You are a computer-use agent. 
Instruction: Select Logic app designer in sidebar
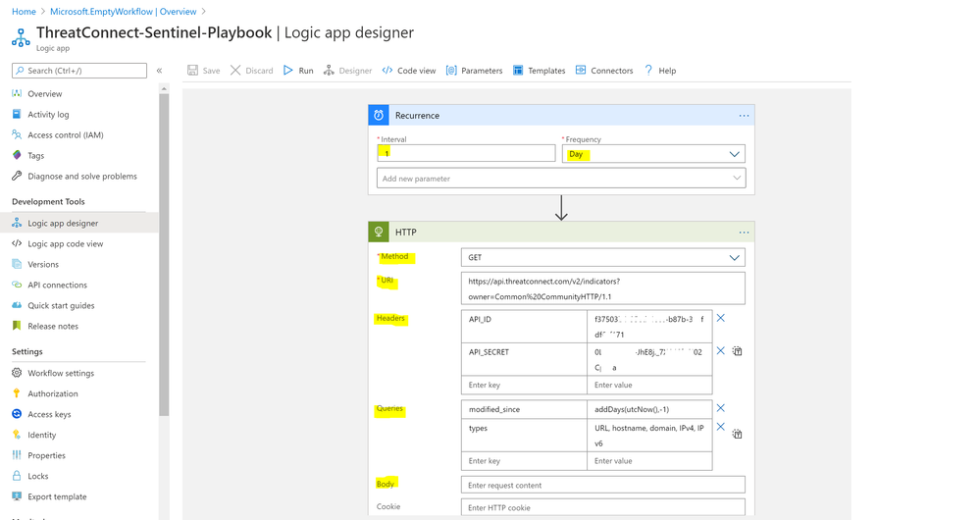pos(63,223)
